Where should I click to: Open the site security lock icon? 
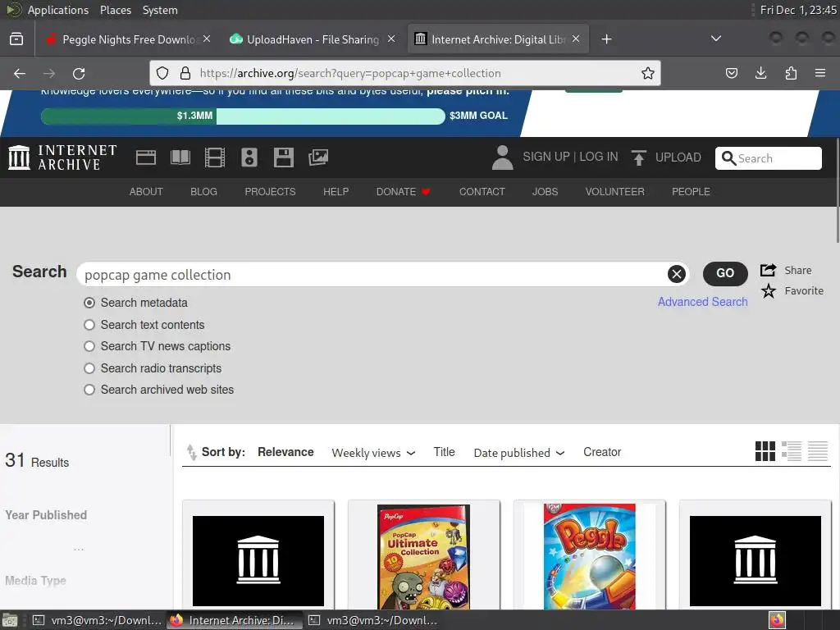185,73
